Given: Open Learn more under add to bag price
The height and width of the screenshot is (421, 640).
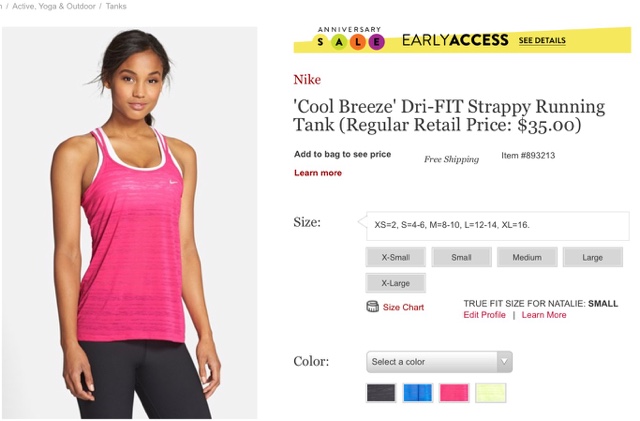Looking at the screenshot, I should tap(318, 173).
